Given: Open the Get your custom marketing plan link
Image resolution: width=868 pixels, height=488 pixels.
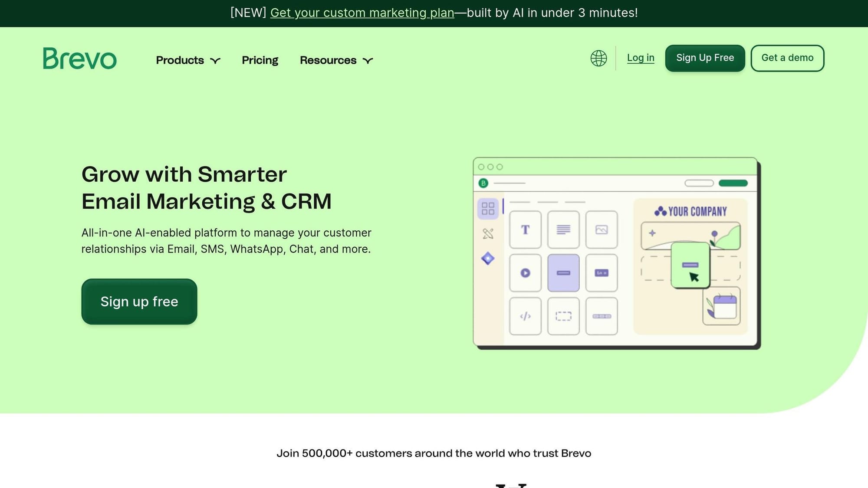Looking at the screenshot, I should 362,13.
